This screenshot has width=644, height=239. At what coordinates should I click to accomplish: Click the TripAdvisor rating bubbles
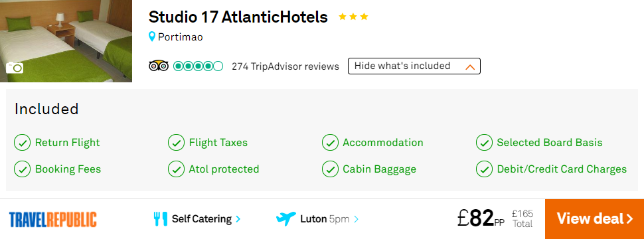pyautogui.click(x=198, y=66)
